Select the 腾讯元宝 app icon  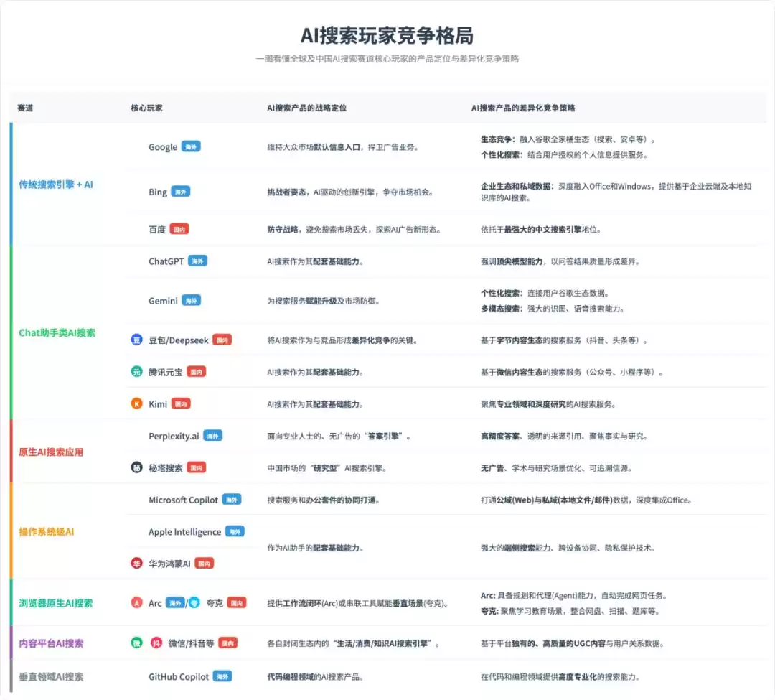tap(136, 372)
